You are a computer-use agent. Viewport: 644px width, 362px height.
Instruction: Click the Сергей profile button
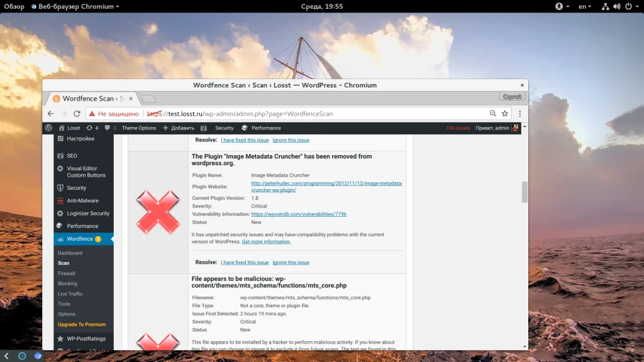[x=512, y=97]
